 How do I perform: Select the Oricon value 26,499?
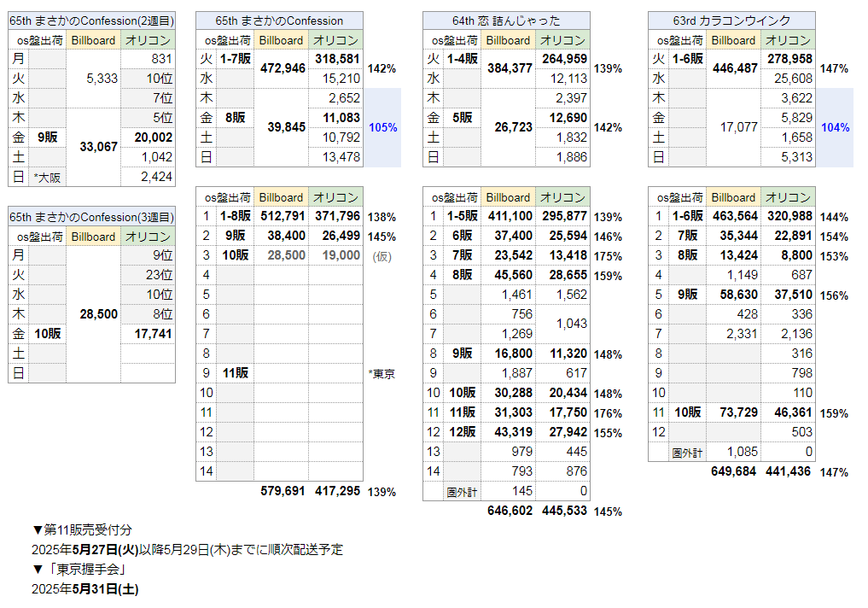[341, 236]
